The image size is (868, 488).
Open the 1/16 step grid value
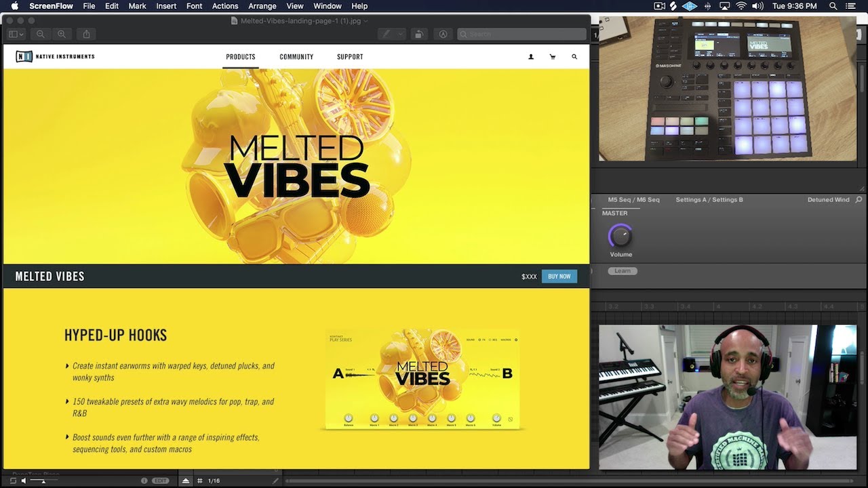coord(214,481)
